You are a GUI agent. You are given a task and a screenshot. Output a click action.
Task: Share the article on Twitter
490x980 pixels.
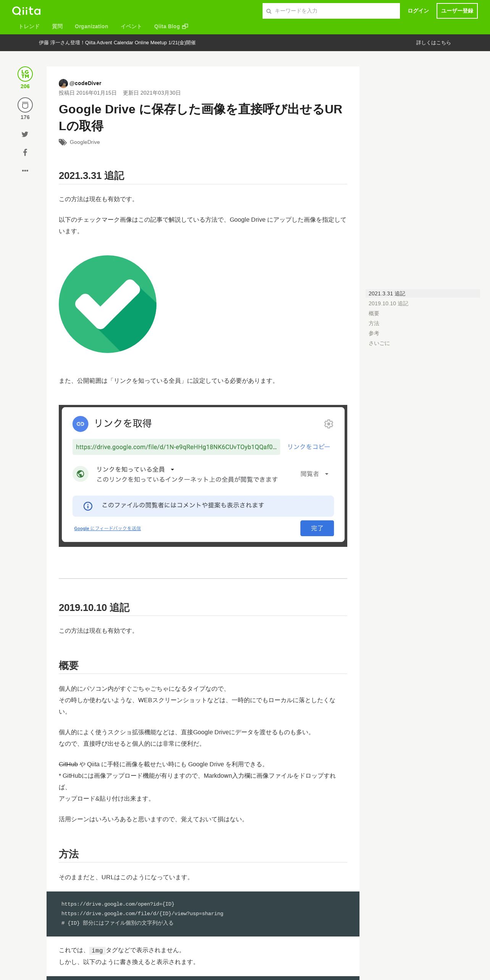coord(25,134)
